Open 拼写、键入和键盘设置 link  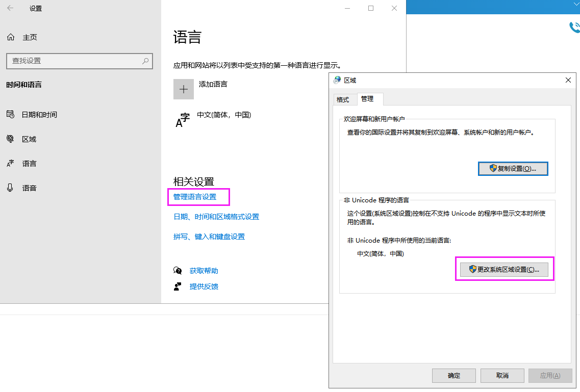click(209, 237)
